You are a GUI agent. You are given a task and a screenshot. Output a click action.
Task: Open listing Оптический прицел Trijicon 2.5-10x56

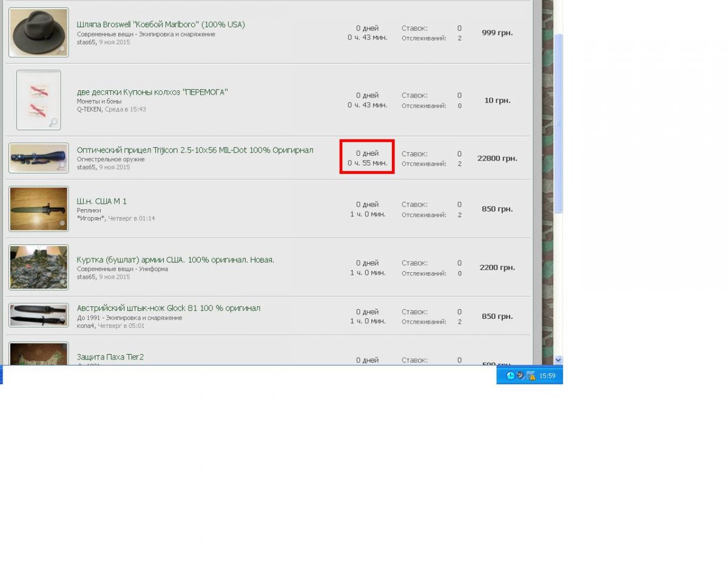195,150
